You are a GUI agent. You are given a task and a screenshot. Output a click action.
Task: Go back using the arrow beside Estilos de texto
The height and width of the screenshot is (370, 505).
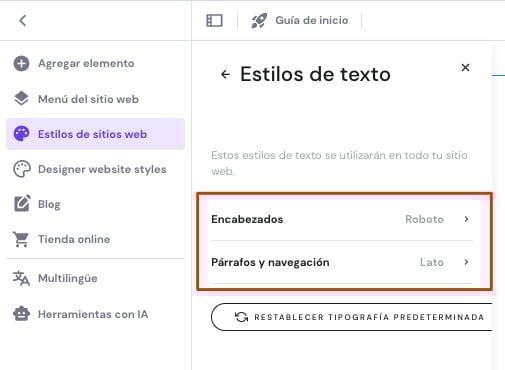[225, 74]
